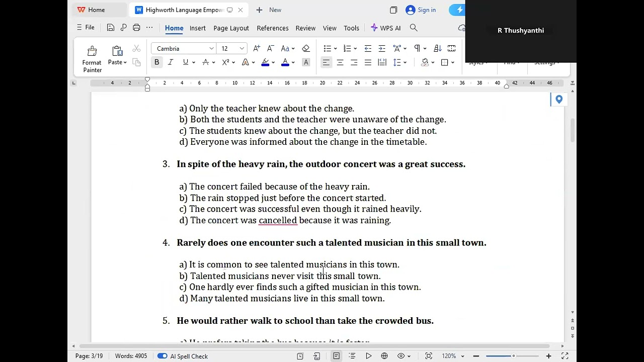
Task: Click the misspelled word 'cancelled'
Action: (x=278, y=220)
